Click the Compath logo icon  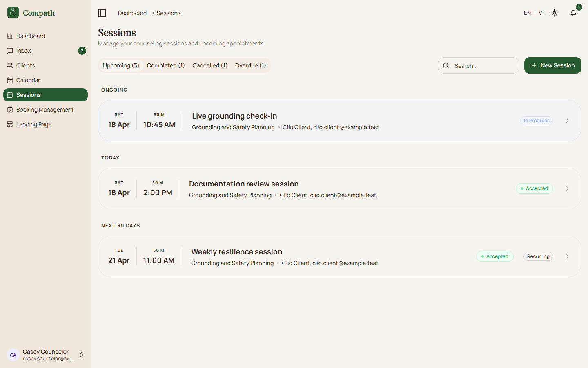(x=13, y=13)
